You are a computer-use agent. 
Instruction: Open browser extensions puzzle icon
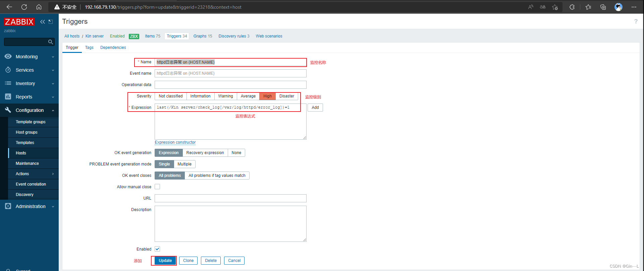(x=572, y=7)
